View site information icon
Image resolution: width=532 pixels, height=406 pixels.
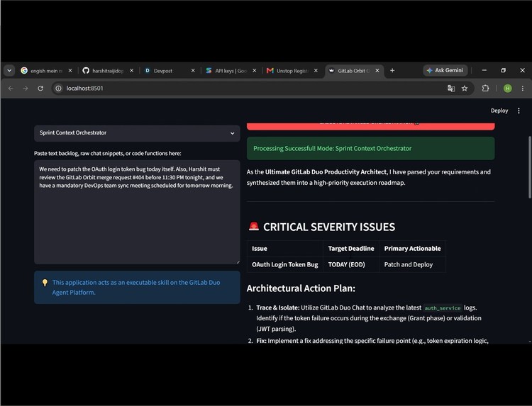[58, 88]
